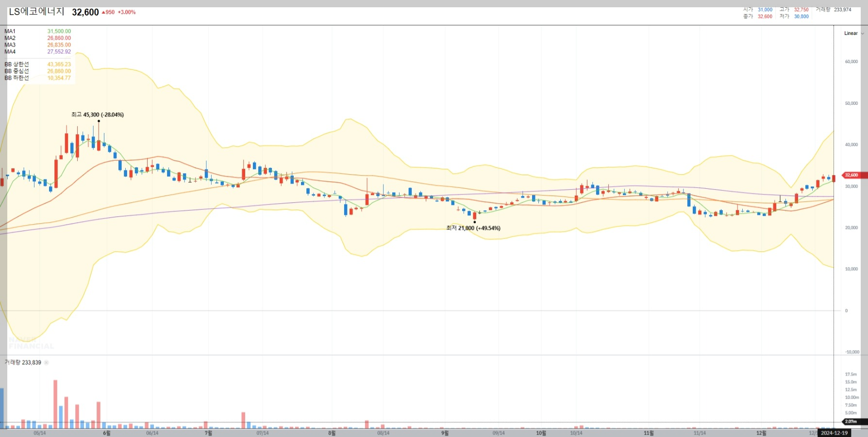Click the ▲950 price change value

click(108, 12)
